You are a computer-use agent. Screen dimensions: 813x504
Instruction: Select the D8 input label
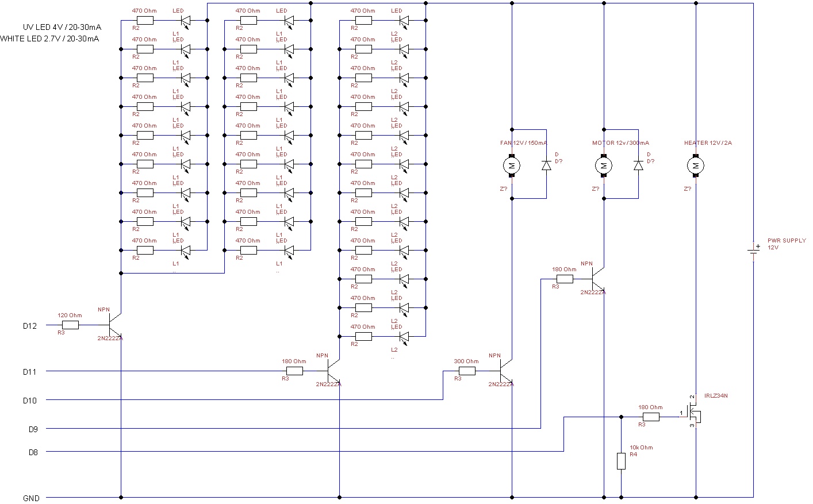tap(32, 452)
